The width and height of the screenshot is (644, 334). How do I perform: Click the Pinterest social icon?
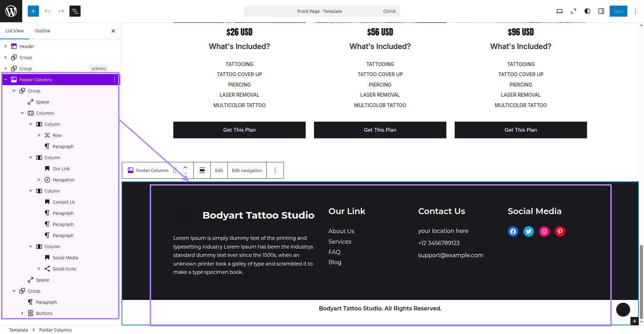click(560, 231)
